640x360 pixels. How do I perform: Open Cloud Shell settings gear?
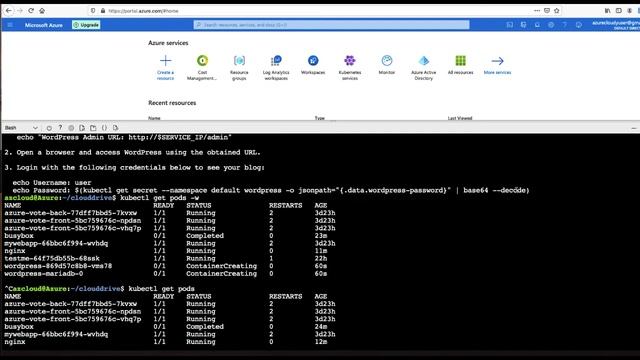(x=71, y=128)
